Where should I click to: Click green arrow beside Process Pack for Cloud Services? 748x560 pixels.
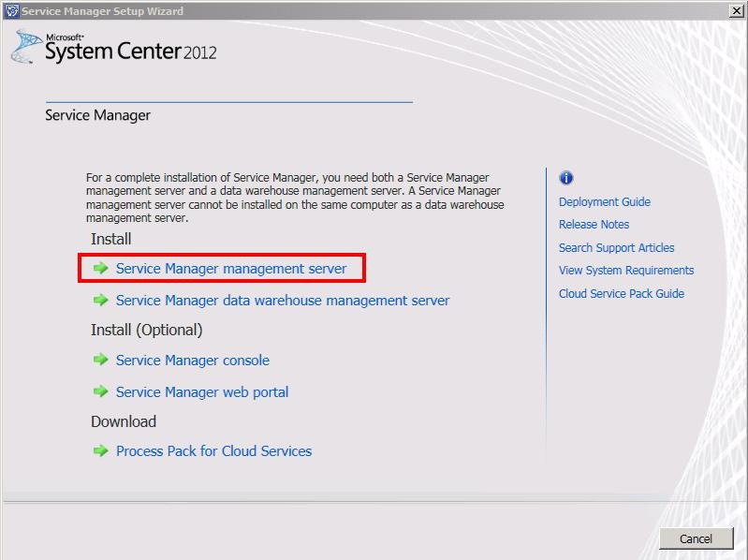[x=100, y=451]
